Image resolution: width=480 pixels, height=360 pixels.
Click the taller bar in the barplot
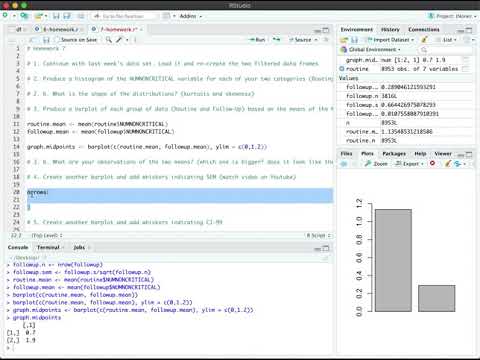pyautogui.click(x=393, y=260)
